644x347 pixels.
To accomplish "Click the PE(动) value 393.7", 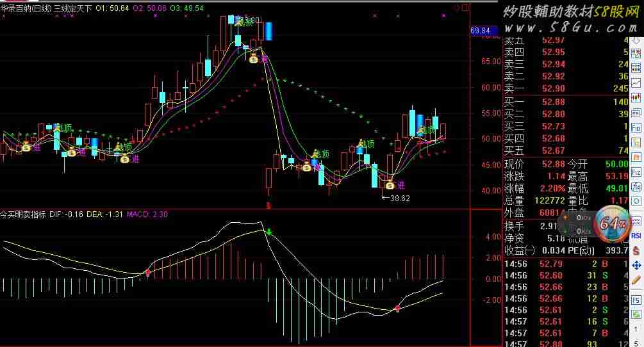I will coord(617,250).
